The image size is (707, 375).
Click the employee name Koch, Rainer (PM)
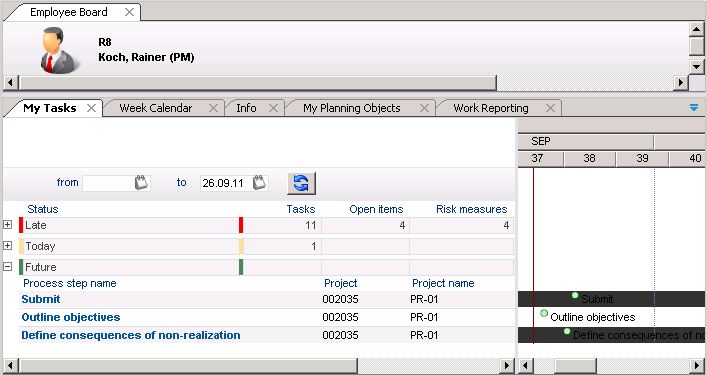(146, 58)
